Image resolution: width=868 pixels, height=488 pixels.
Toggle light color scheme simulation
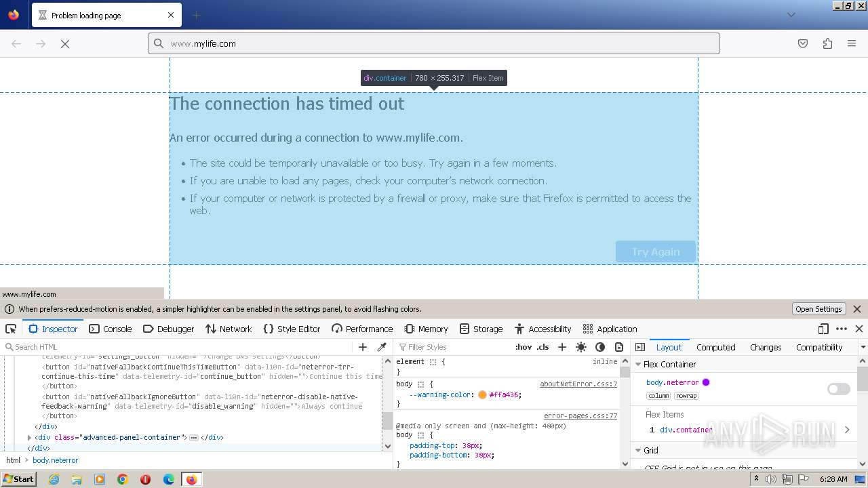pyautogui.click(x=581, y=347)
